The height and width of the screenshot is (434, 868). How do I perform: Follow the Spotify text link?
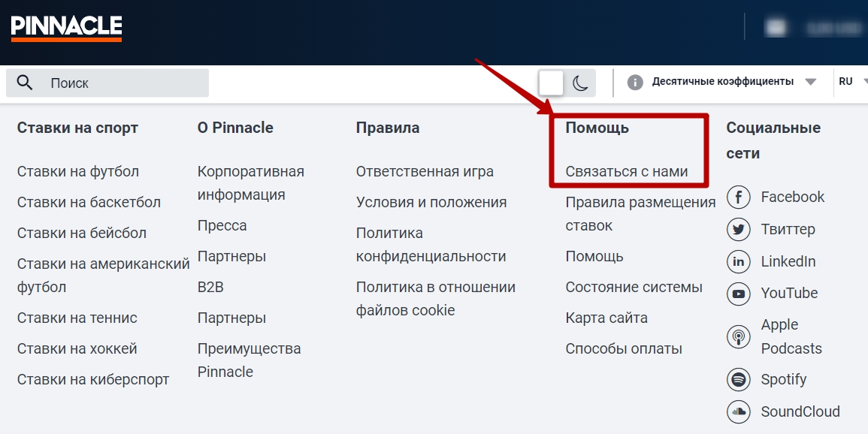click(783, 380)
